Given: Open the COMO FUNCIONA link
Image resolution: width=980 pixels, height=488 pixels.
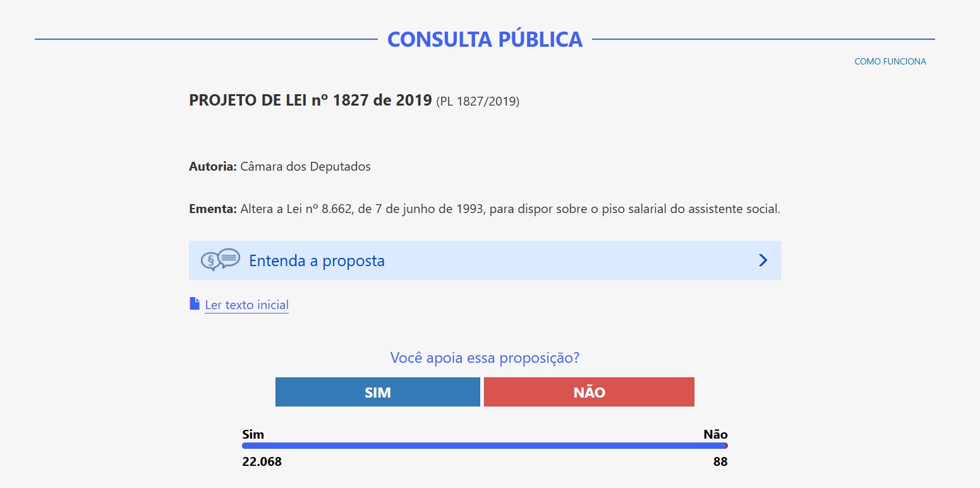Looking at the screenshot, I should tap(890, 61).
